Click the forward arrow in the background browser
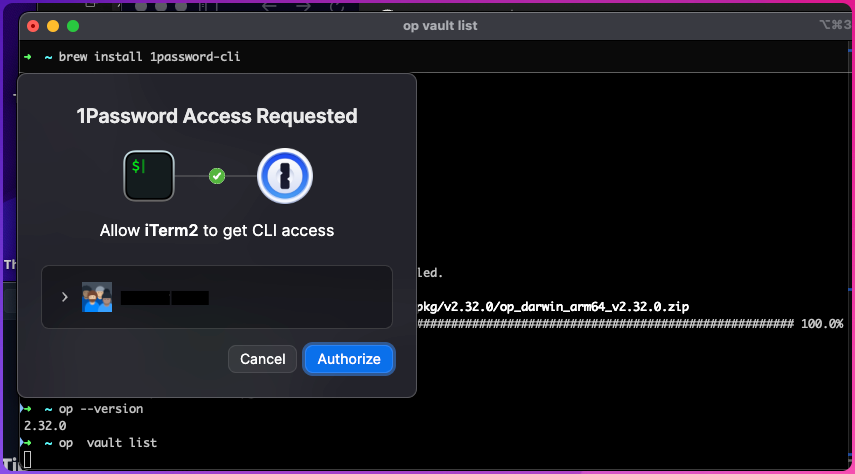855x474 pixels. tap(303, 7)
